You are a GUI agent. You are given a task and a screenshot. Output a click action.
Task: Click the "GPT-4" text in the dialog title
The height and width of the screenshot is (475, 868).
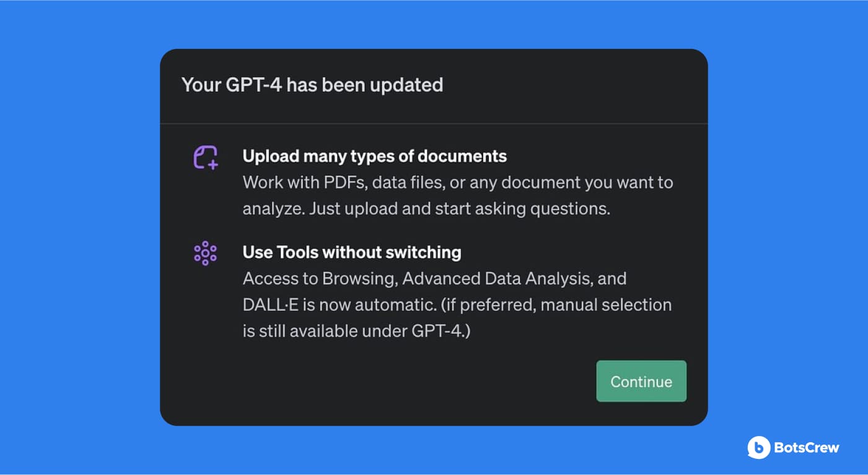pos(253,85)
